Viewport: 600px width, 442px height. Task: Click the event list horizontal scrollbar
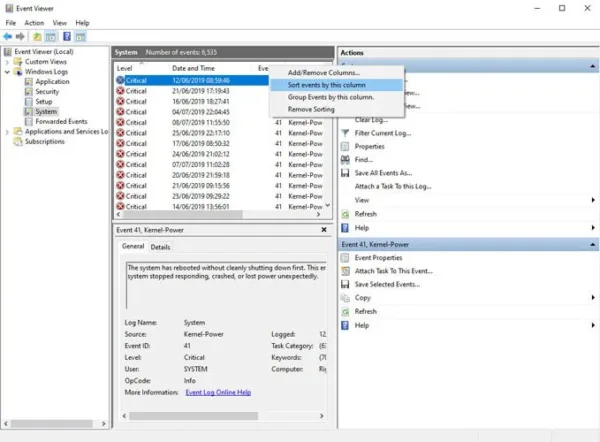coord(218,214)
